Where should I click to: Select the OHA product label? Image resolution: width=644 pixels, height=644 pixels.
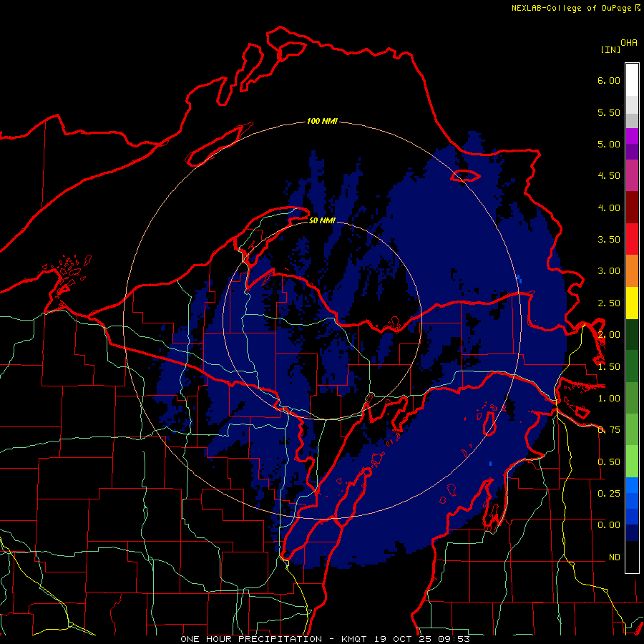click(x=629, y=43)
